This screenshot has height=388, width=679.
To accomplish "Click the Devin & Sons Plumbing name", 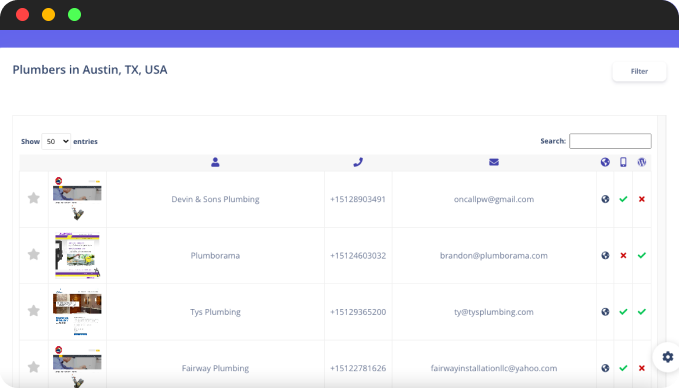I will pyautogui.click(x=215, y=199).
